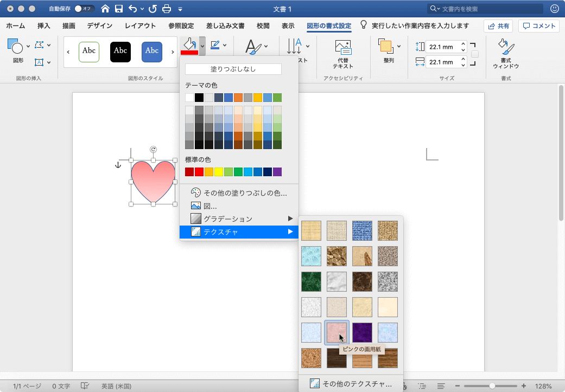Pick the purple standard color swatch
565x392 pixels.
(277, 172)
